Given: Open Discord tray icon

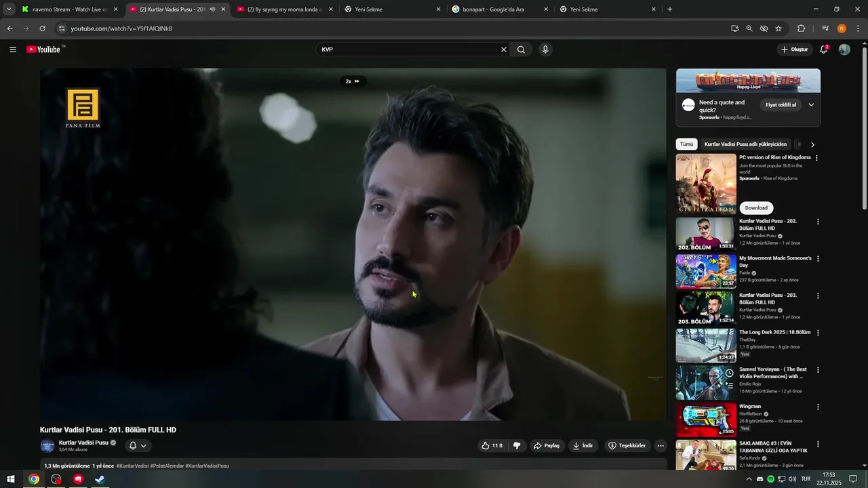Looking at the screenshot, I should point(759,479).
